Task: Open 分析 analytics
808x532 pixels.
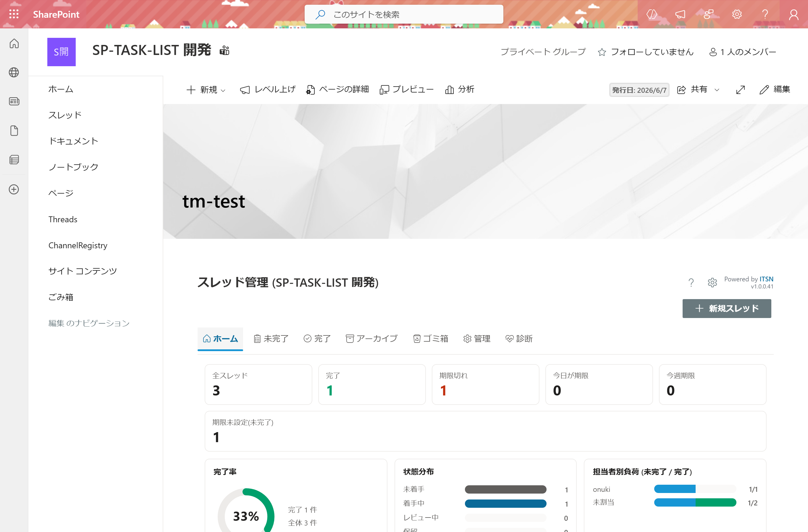Action: (459, 90)
